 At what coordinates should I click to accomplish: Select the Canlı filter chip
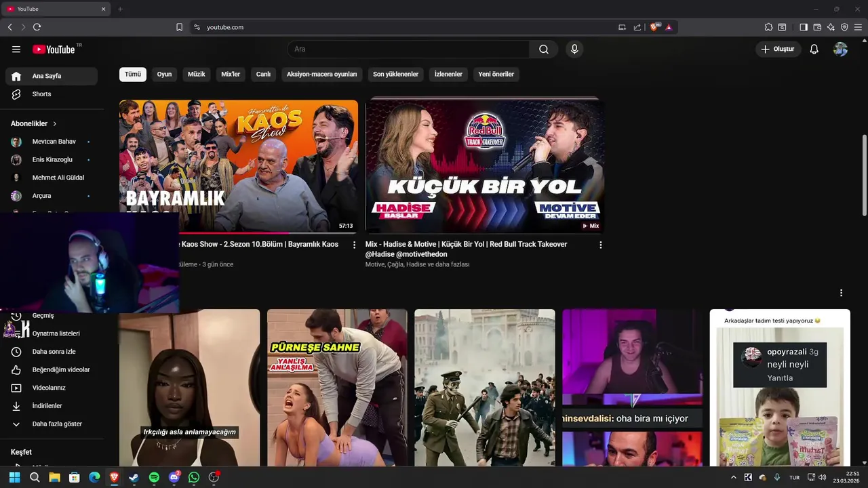pyautogui.click(x=263, y=74)
